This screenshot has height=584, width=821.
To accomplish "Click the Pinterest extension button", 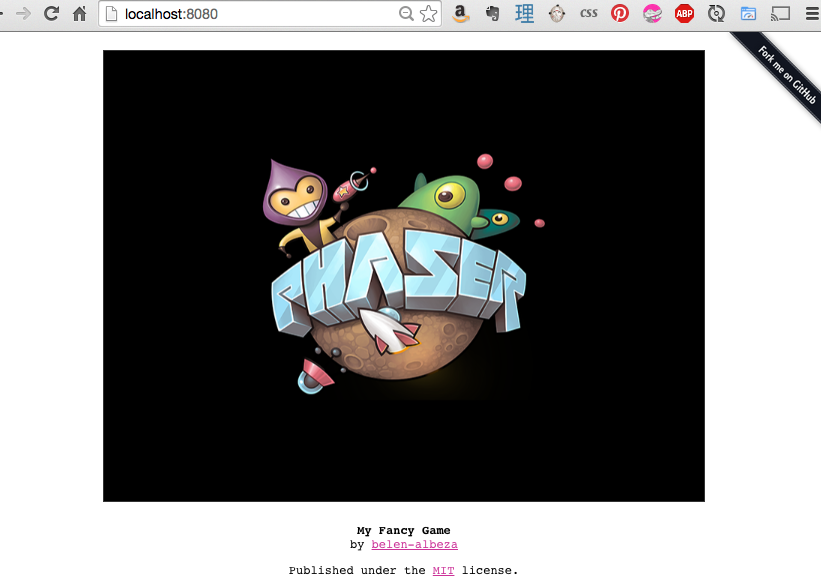I will (620, 14).
